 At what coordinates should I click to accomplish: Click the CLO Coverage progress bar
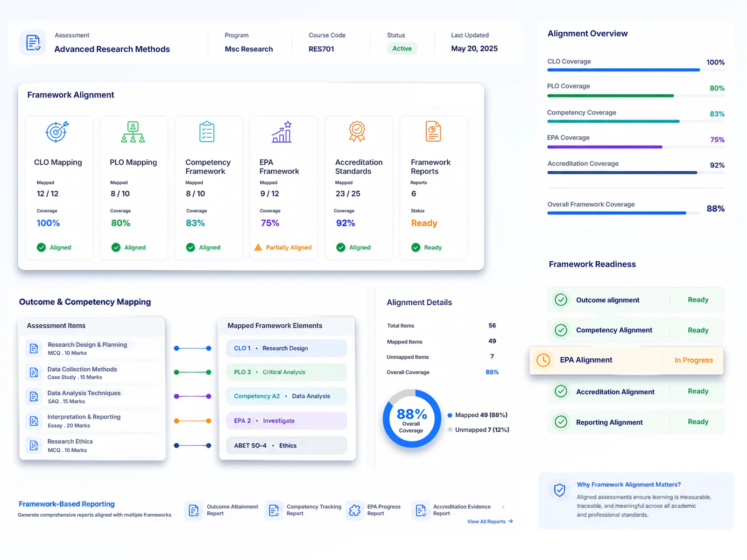point(636,70)
